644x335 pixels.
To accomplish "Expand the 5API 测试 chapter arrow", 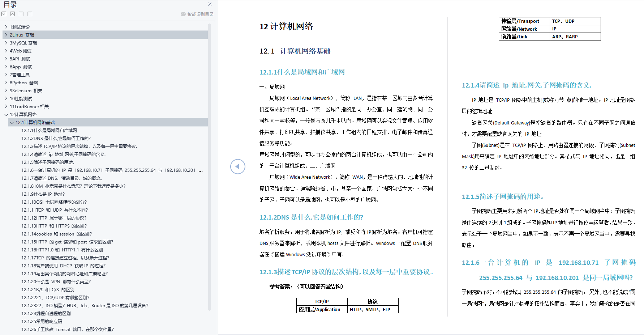I will tap(6, 59).
